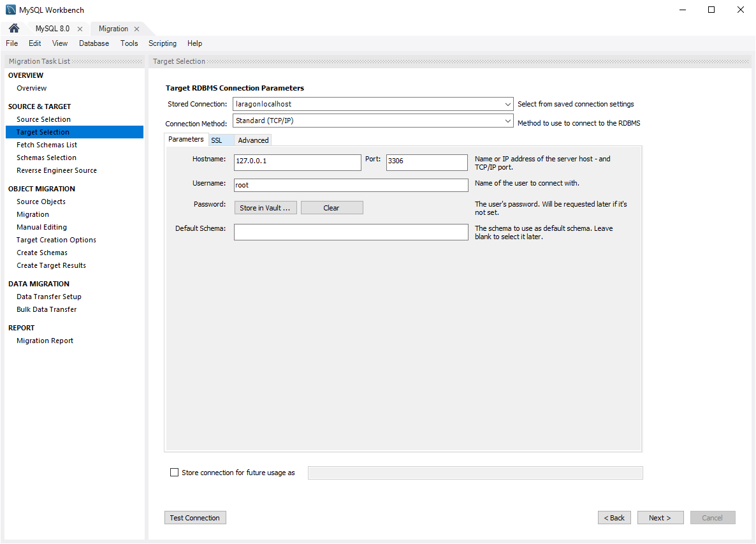756x544 pixels.
Task: Open the Advanced tab
Action: [253, 140]
